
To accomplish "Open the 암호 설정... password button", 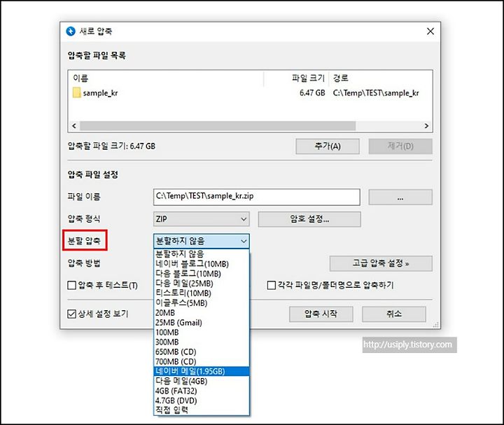I will click(309, 219).
